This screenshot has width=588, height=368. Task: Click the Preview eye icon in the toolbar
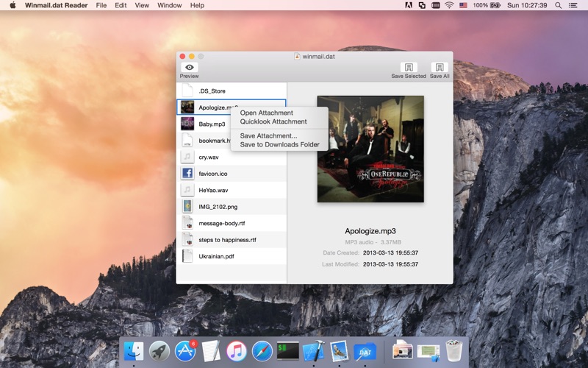190,67
